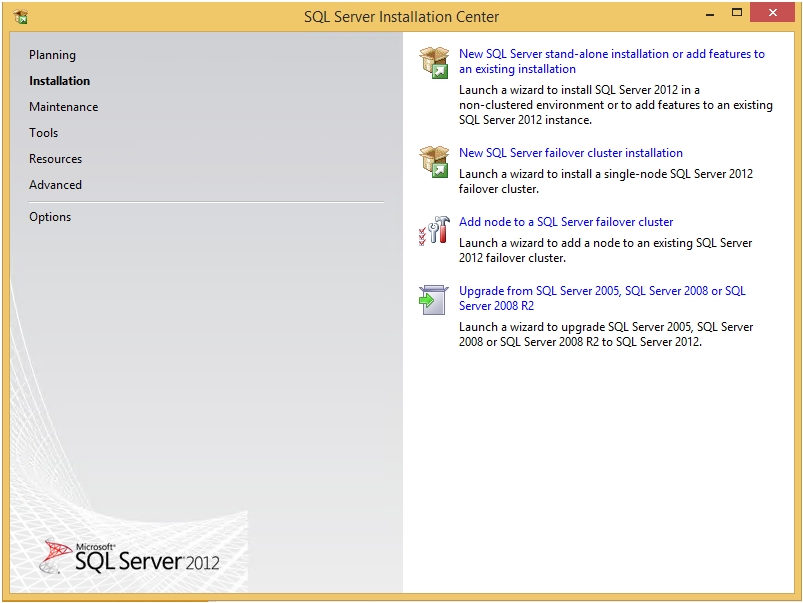Minimize the Installation Center window
This screenshot has height=603, width=803.
tap(709, 13)
